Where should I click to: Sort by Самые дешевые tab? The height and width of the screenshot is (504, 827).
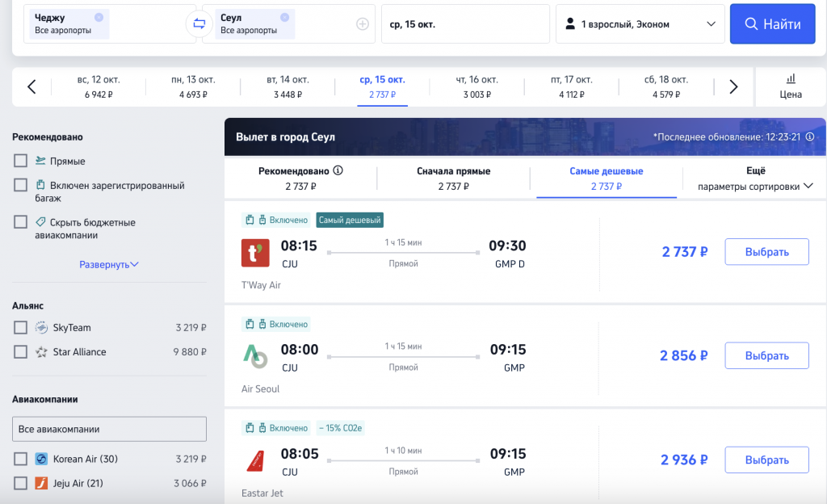pos(607,178)
